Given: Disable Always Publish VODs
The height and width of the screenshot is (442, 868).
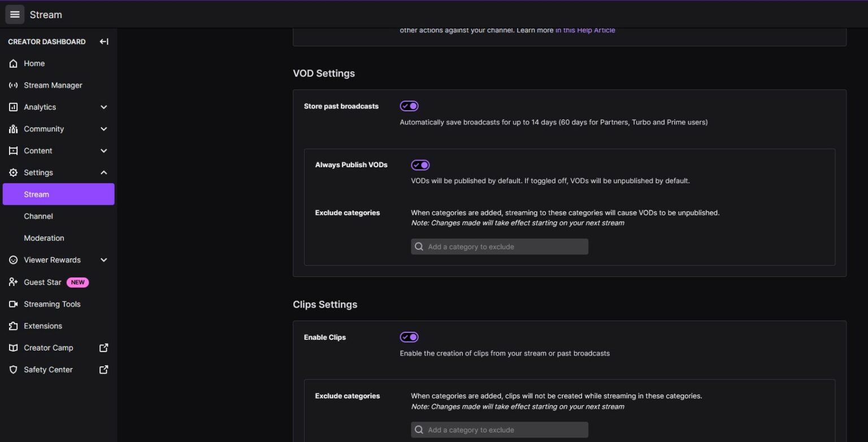Looking at the screenshot, I should point(420,164).
